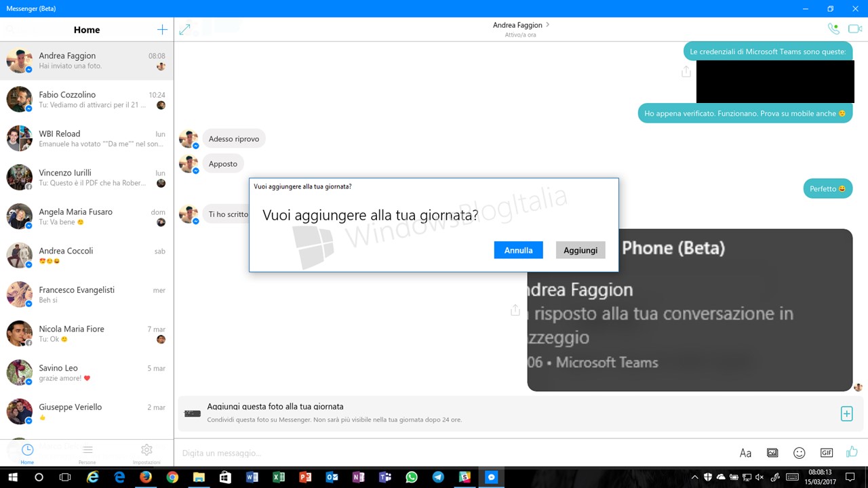Viewport: 868px width, 488px height.
Task: Switch to the Persone tab
Action: [87, 453]
